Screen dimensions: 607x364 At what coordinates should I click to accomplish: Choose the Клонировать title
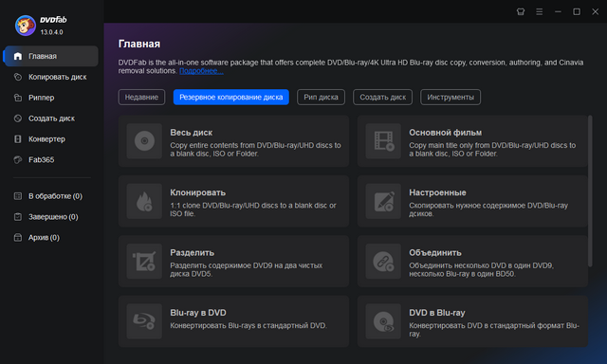[198, 192]
